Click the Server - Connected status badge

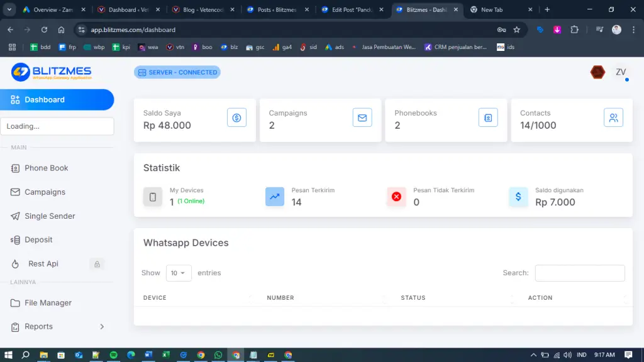pos(177,72)
